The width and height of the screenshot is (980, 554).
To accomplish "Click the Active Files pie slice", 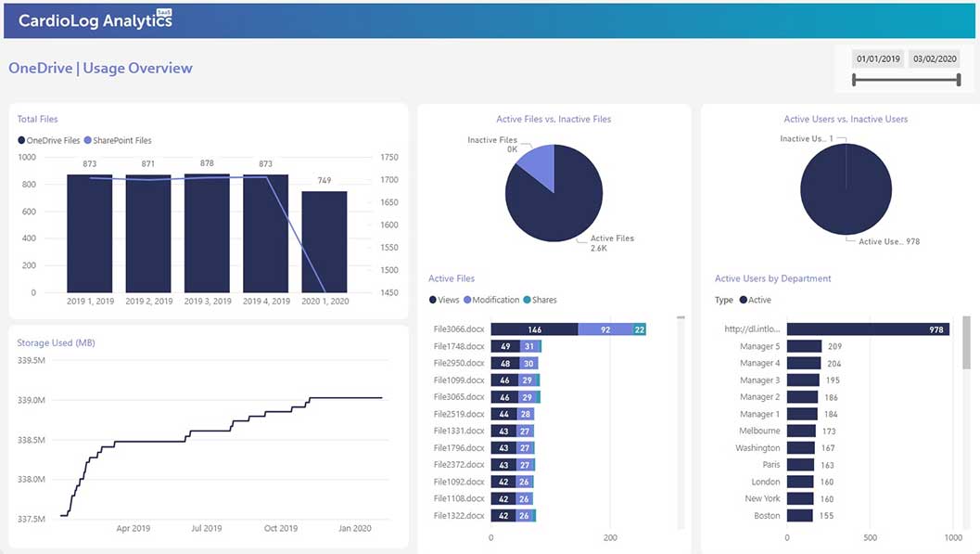I will click(557, 206).
